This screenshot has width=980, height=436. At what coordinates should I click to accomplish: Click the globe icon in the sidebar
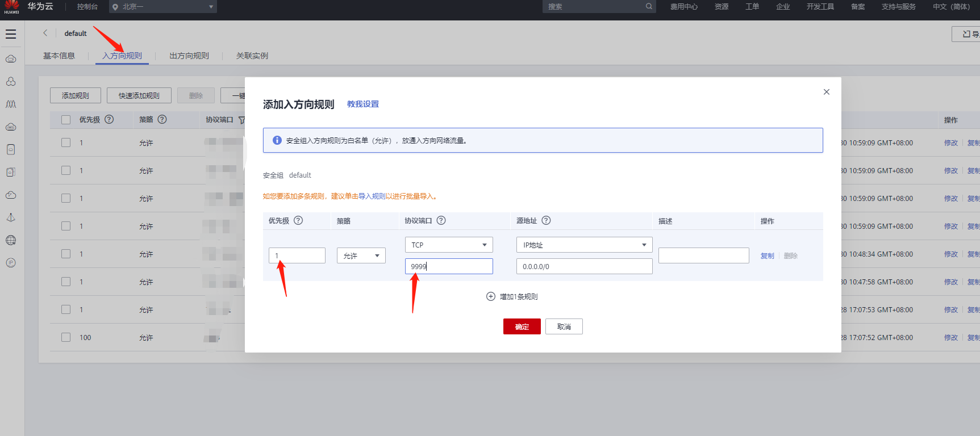click(x=11, y=240)
